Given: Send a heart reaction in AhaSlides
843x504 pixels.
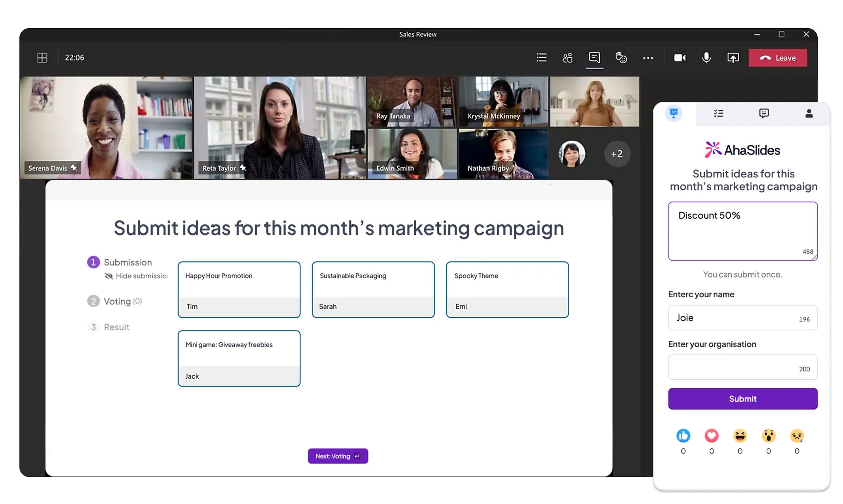Looking at the screenshot, I should pos(712,436).
